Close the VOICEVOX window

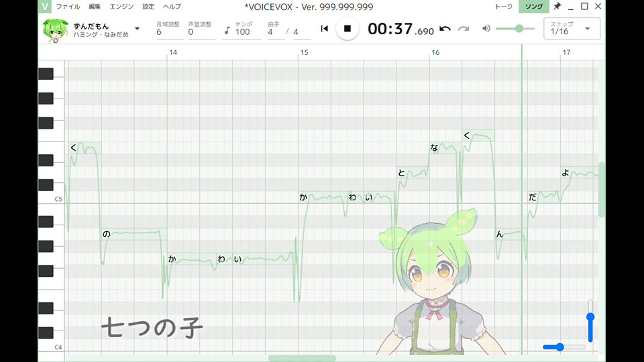[x=598, y=6]
